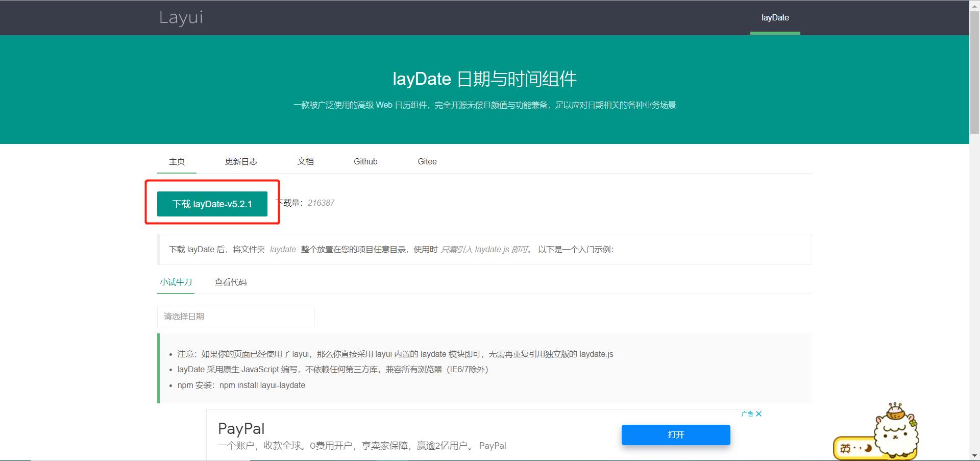Focus the 请选择日期 date input

coord(236,317)
